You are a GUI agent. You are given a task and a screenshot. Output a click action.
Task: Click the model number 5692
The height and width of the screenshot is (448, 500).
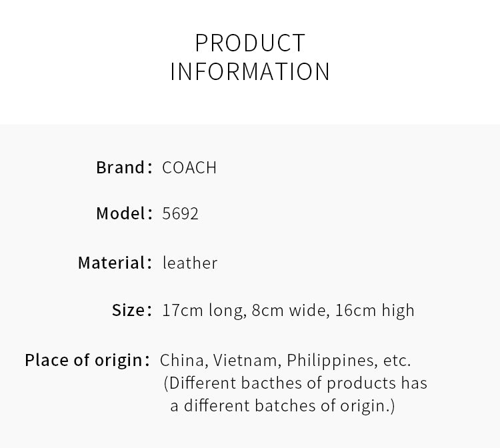[180, 213]
